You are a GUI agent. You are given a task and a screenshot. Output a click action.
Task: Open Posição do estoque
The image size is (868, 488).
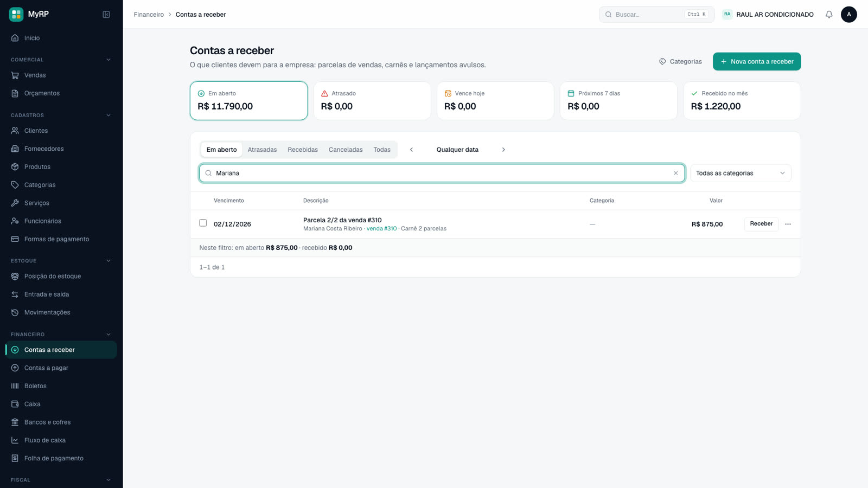coord(61,276)
